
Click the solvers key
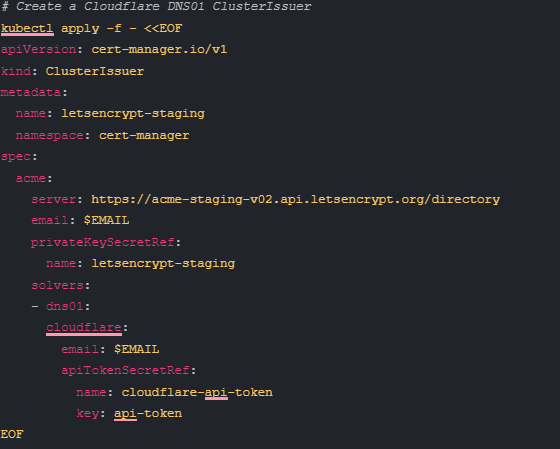pos(58,285)
